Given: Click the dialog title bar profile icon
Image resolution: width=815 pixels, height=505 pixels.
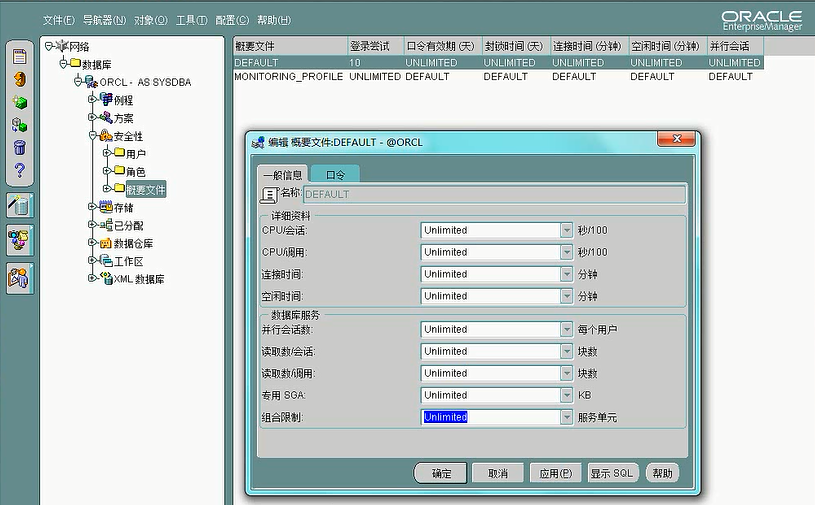Looking at the screenshot, I should click(x=258, y=142).
